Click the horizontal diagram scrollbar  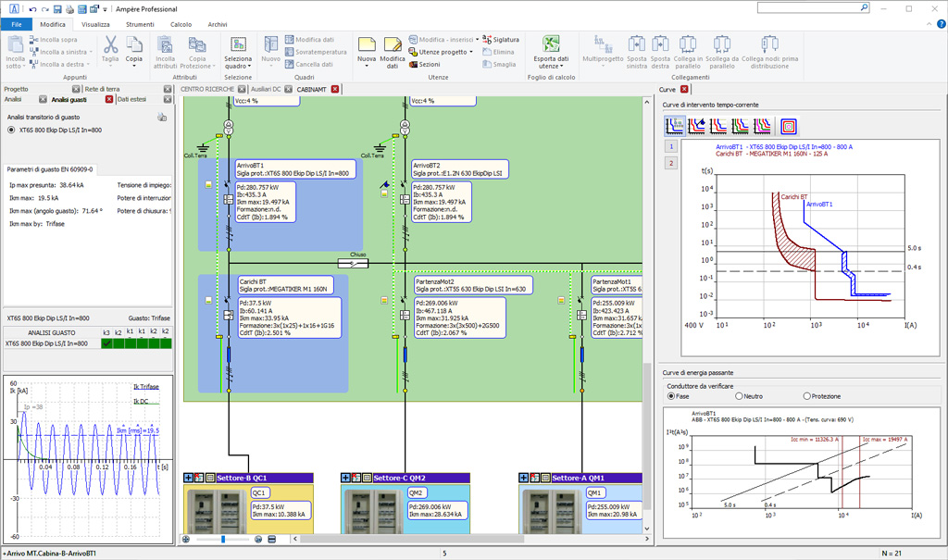pyautogui.click(x=412, y=539)
